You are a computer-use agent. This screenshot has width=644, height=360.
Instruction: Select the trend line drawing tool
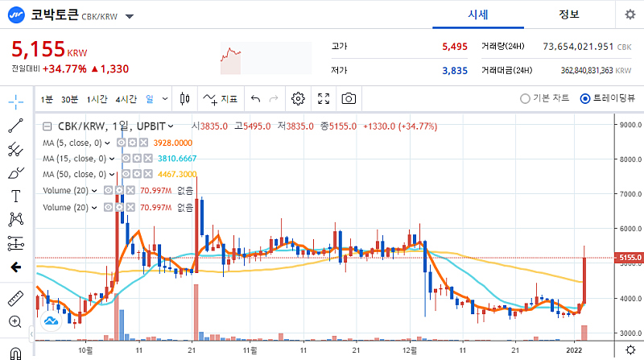coord(15,126)
